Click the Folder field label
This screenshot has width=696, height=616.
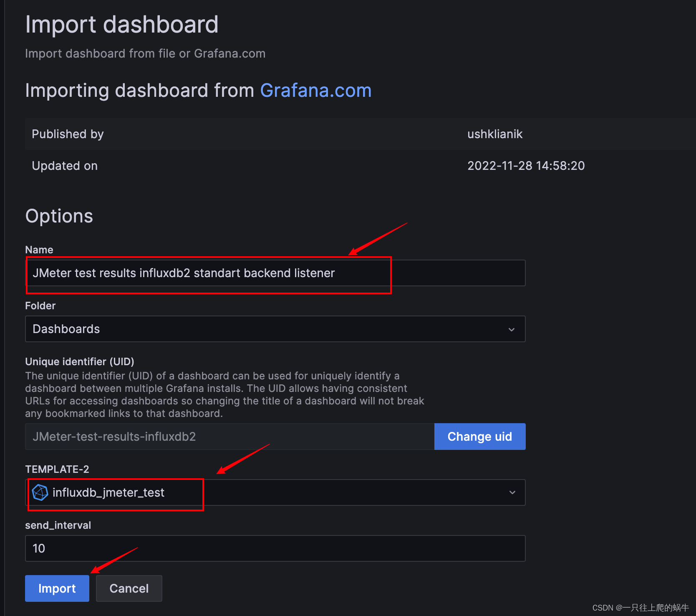click(40, 305)
